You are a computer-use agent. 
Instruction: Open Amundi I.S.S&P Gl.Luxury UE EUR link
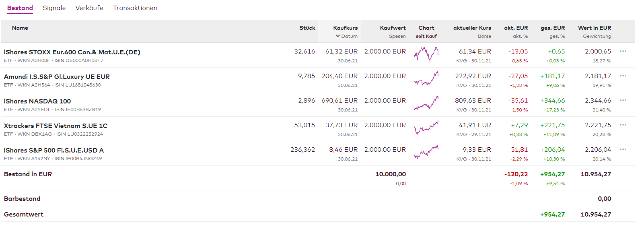(x=57, y=77)
